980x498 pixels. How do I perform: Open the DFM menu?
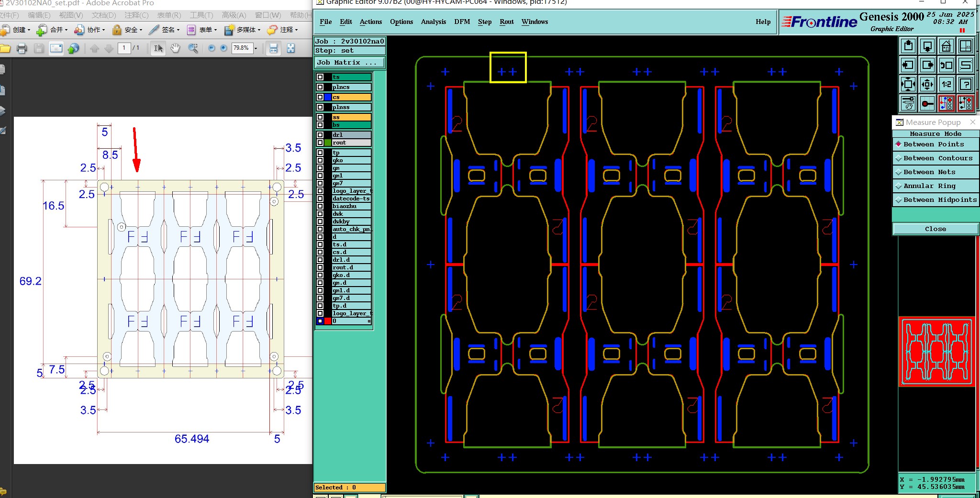click(x=462, y=22)
